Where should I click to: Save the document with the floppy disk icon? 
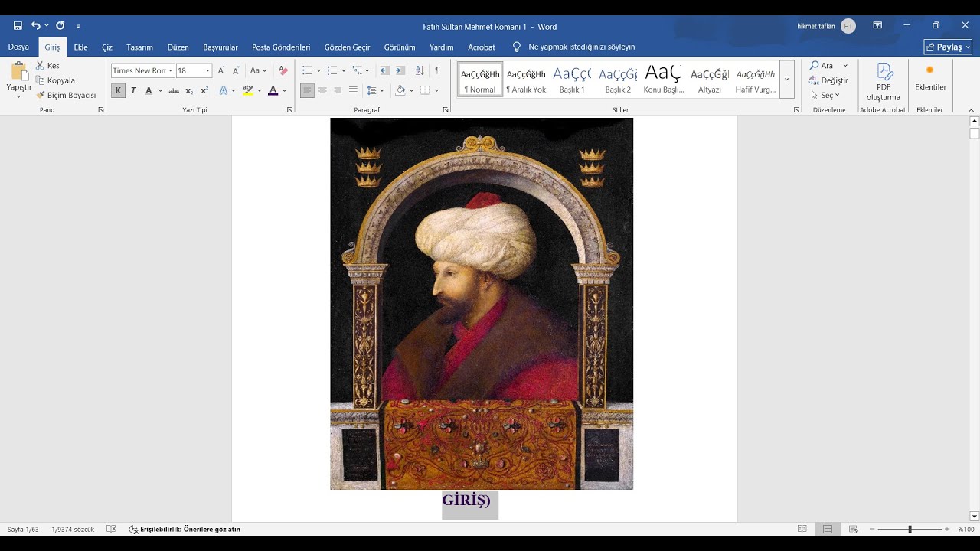point(18,26)
